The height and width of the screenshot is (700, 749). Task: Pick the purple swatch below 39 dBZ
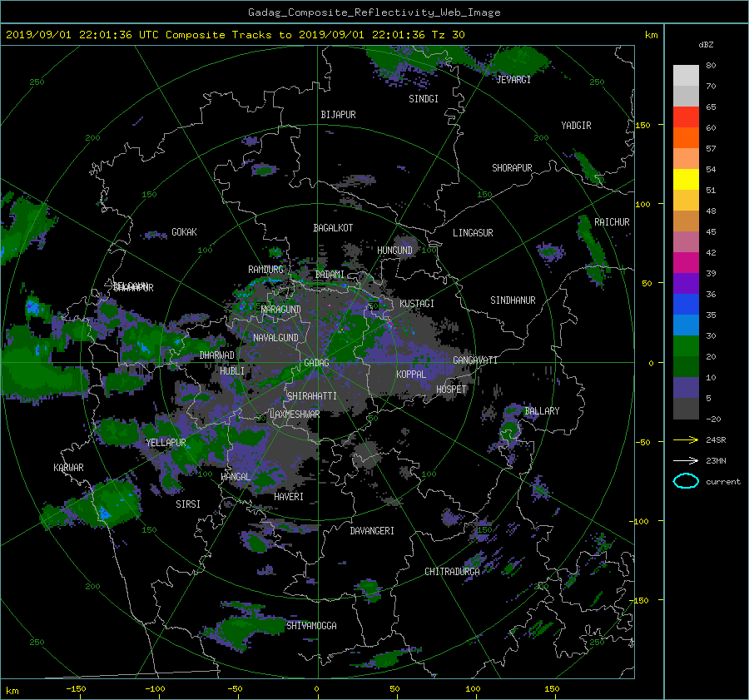pos(686,284)
